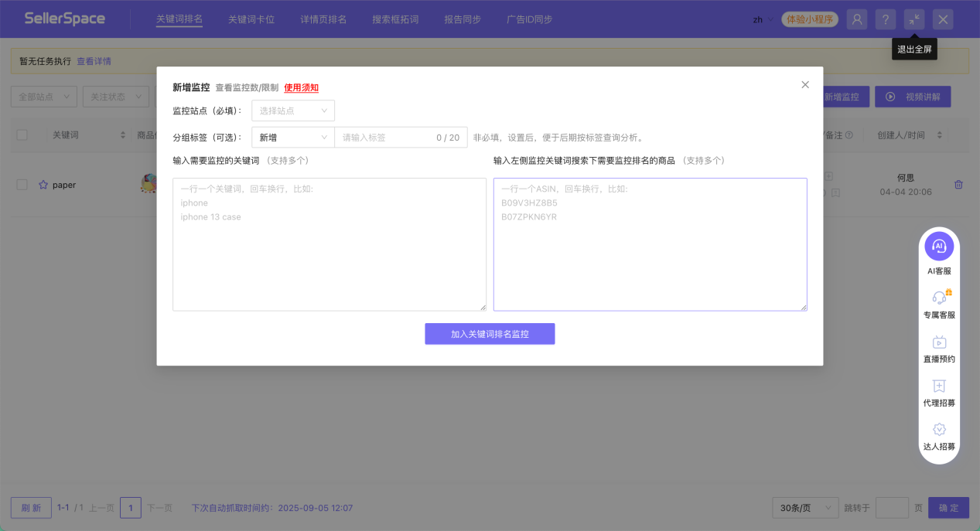Star the paper keyword
This screenshot has width=980, height=531.
tap(43, 185)
